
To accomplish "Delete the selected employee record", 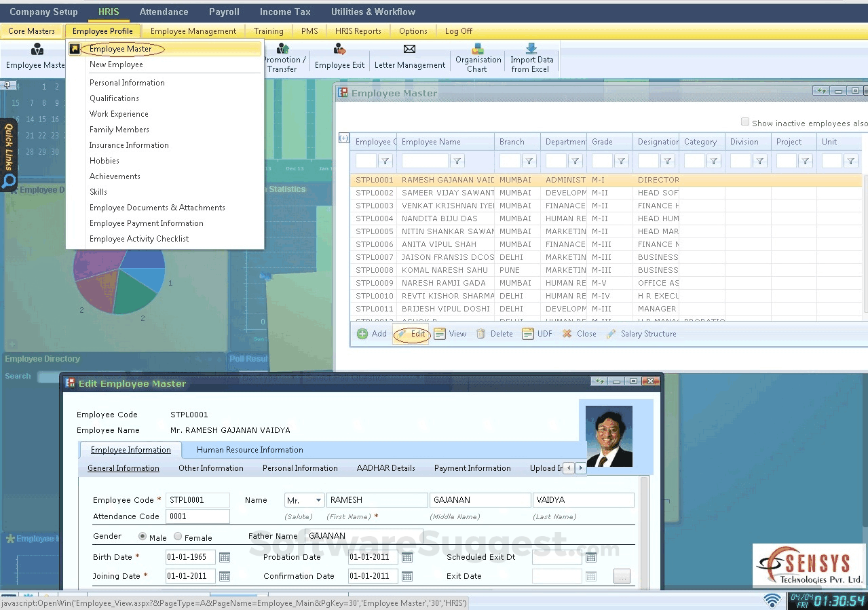I will point(494,334).
